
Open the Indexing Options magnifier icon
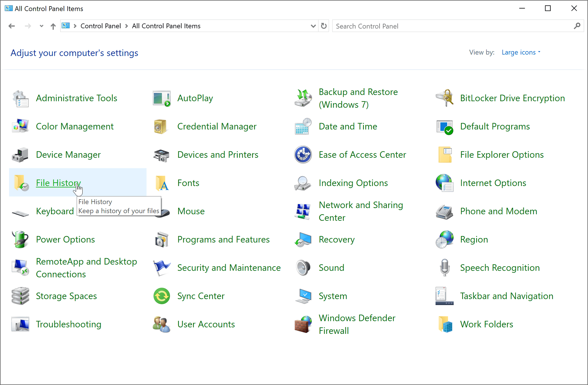pos(303,183)
